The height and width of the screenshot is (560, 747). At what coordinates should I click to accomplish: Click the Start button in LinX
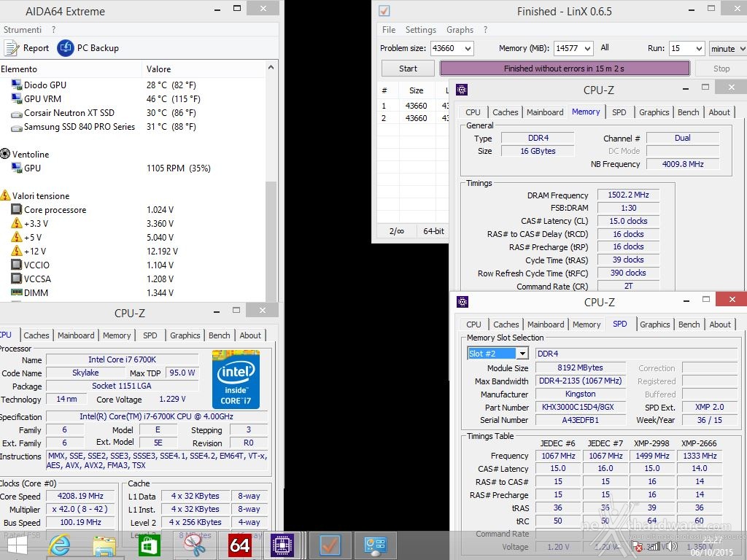point(408,69)
